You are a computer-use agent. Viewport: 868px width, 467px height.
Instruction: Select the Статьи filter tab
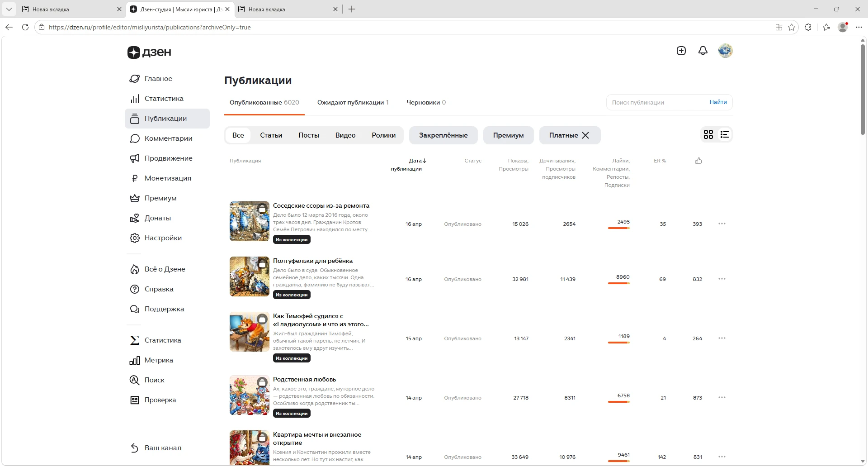[271, 135]
